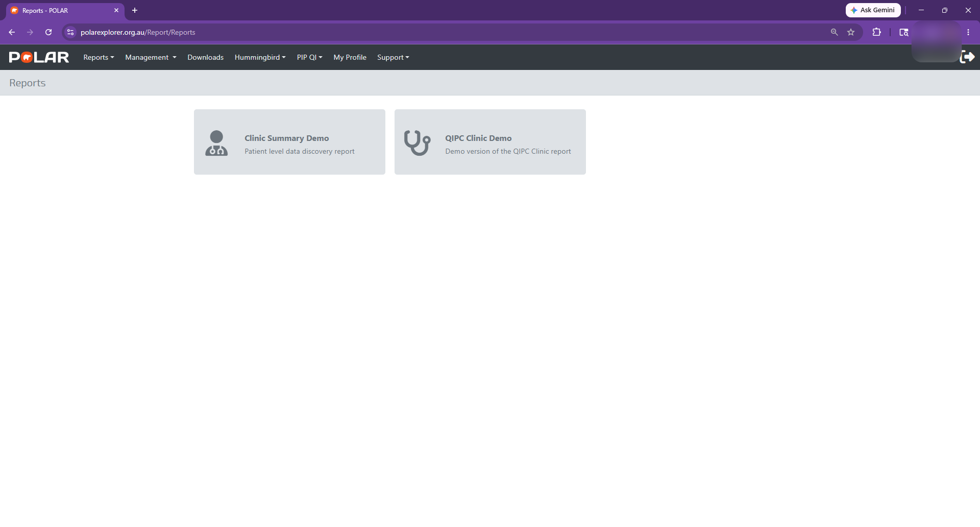Screen dimensions: 980x527
Task: Expand the Management dropdown menu
Action: (x=151, y=57)
